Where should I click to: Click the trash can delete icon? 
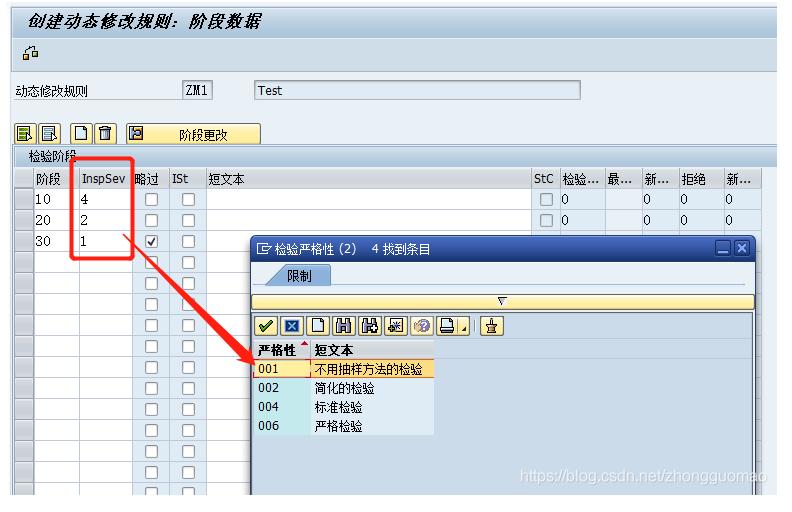[x=105, y=134]
